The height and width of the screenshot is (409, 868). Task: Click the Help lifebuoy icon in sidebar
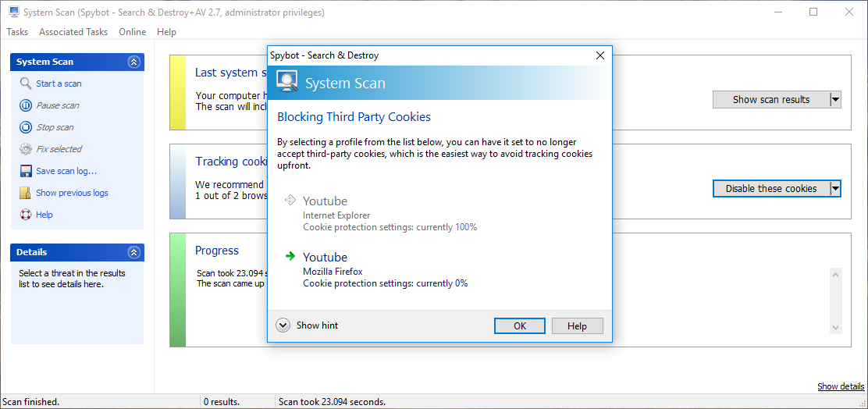click(26, 214)
